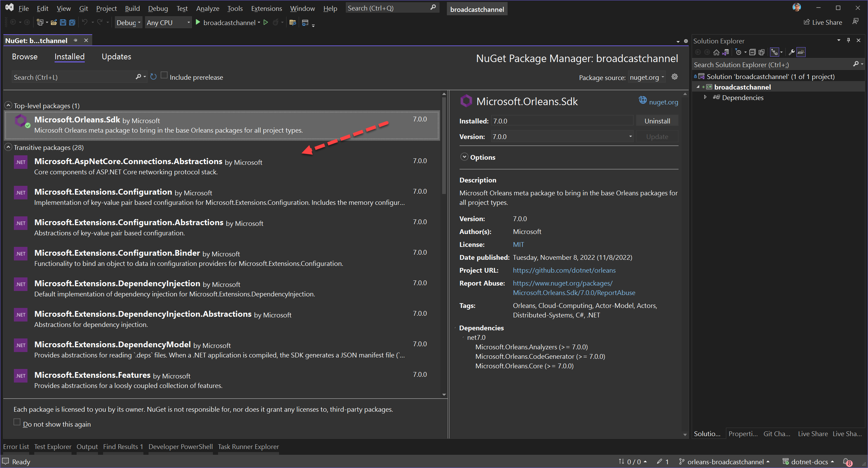The image size is (868, 468).
Task: Open the Version dropdown for Microsoft.Orleans.Sdk
Action: (x=630, y=136)
